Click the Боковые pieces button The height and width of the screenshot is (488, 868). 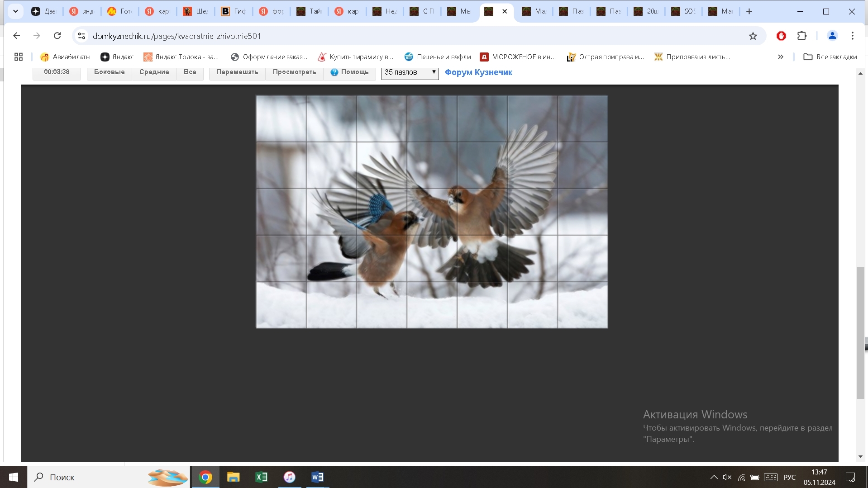click(x=109, y=72)
